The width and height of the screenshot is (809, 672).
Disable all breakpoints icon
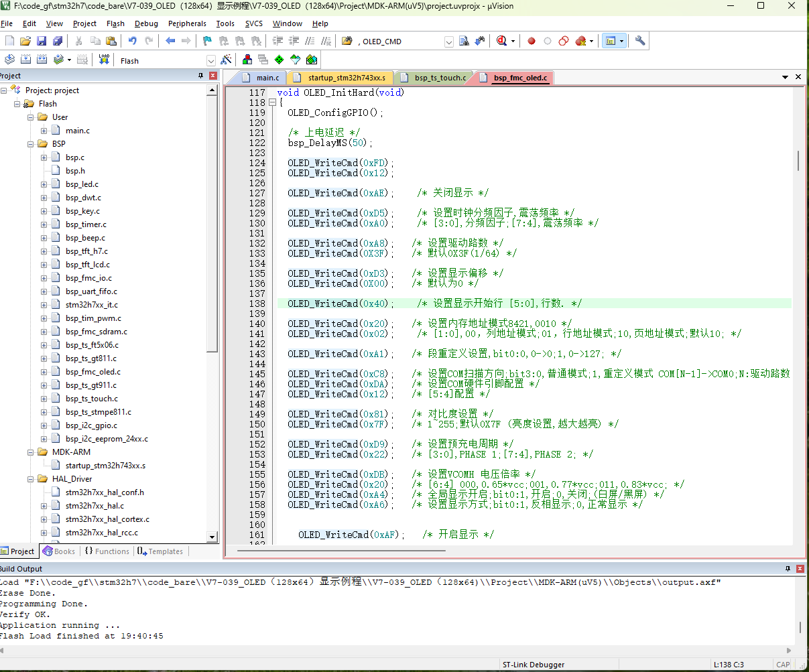[564, 41]
